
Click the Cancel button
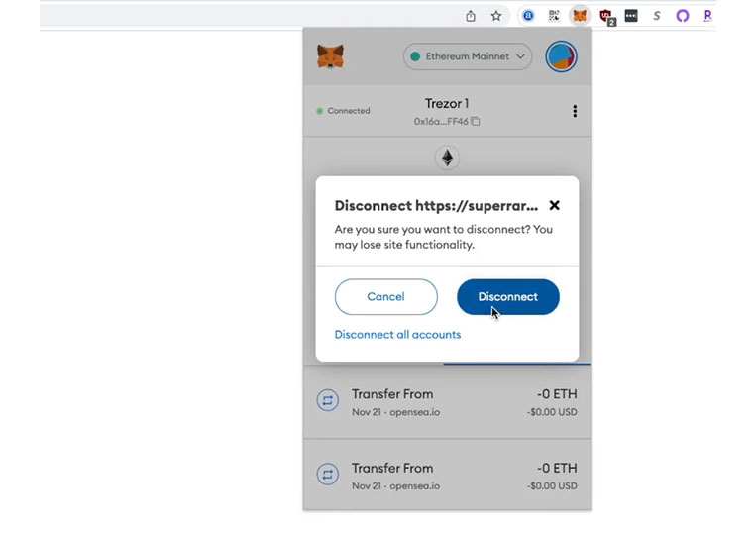(386, 297)
